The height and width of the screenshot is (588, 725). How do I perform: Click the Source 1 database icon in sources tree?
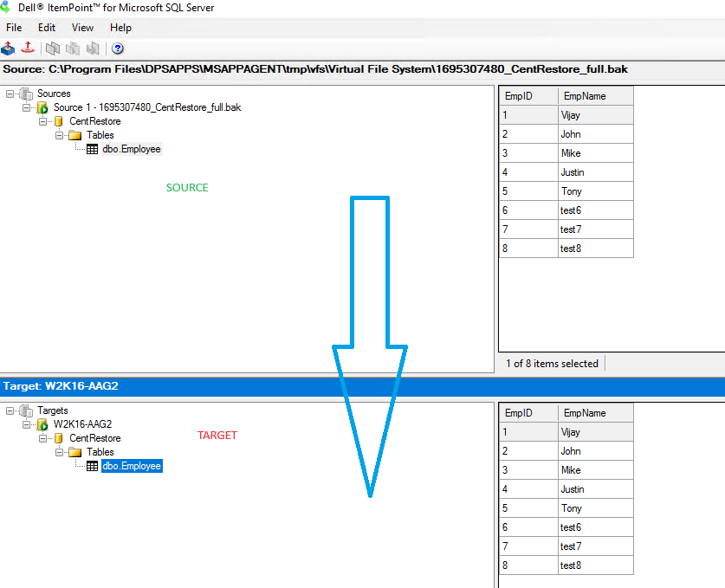pyautogui.click(x=41, y=107)
